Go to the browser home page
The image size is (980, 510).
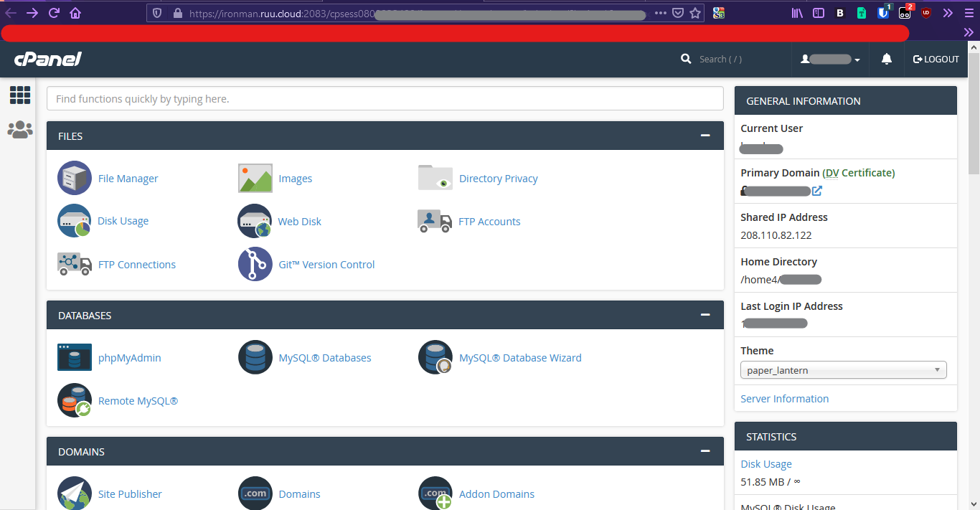(x=75, y=13)
